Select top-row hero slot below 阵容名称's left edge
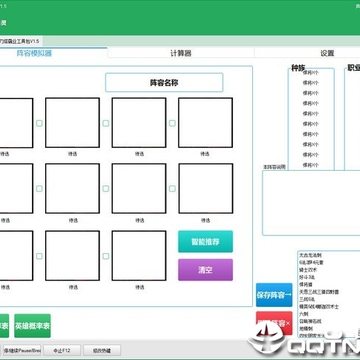360x360 pixels. click(139, 123)
